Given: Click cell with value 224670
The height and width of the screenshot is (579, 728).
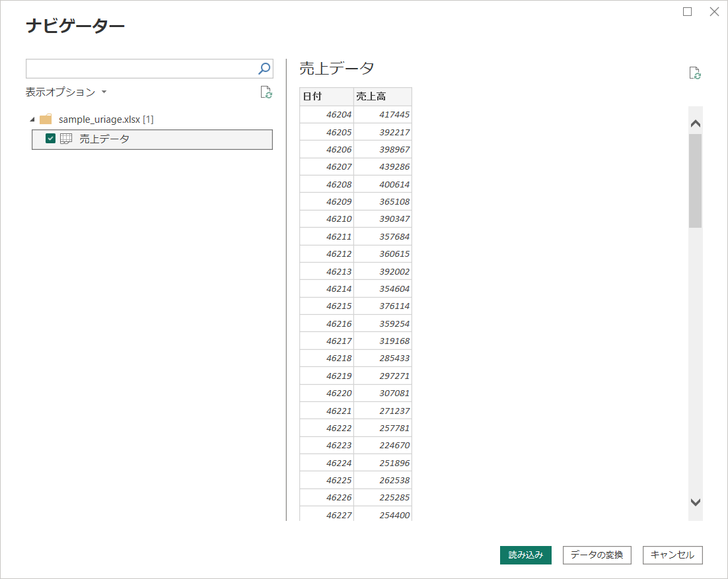Looking at the screenshot, I should pos(382,446).
